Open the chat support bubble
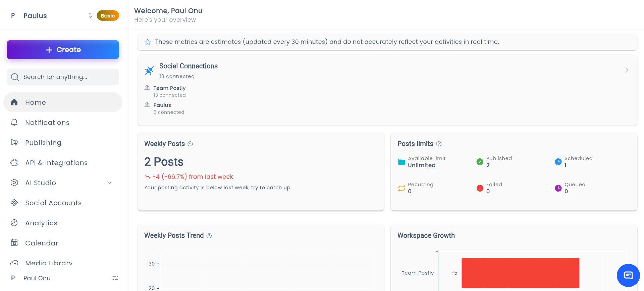This screenshot has height=291, width=644. 628,275
